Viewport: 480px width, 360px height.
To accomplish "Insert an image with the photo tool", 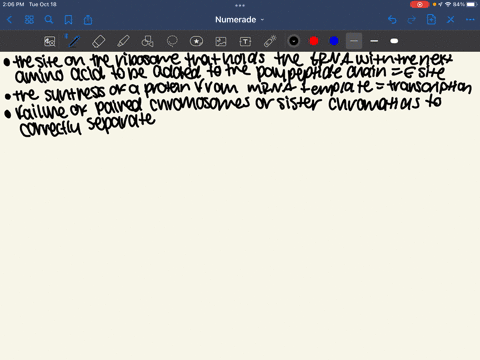I will [221, 41].
